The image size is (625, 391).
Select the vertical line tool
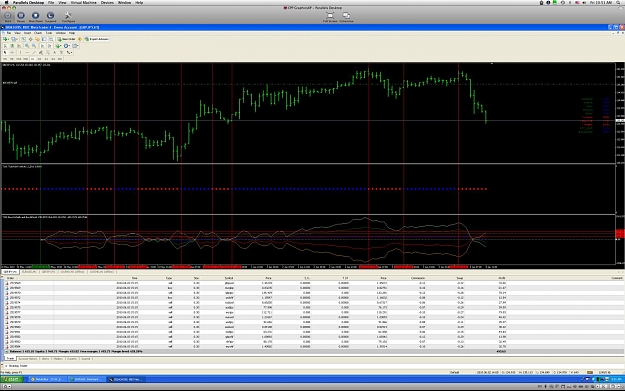tap(20, 53)
